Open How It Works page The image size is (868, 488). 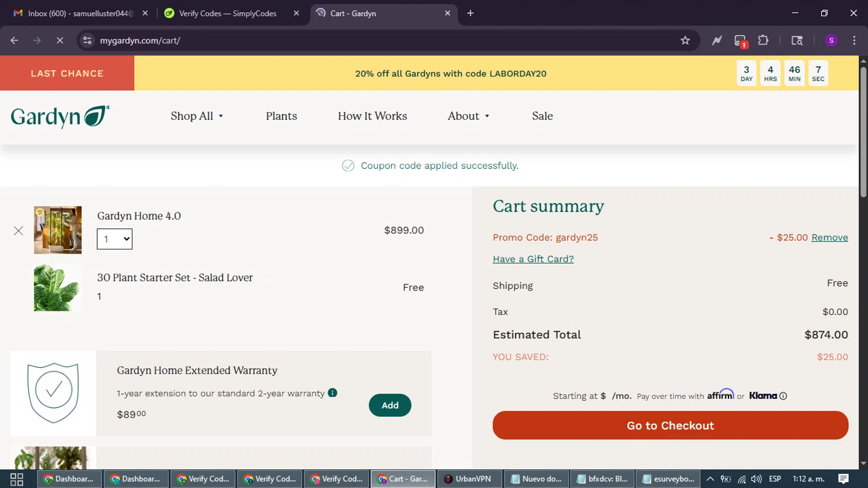pyautogui.click(x=372, y=116)
